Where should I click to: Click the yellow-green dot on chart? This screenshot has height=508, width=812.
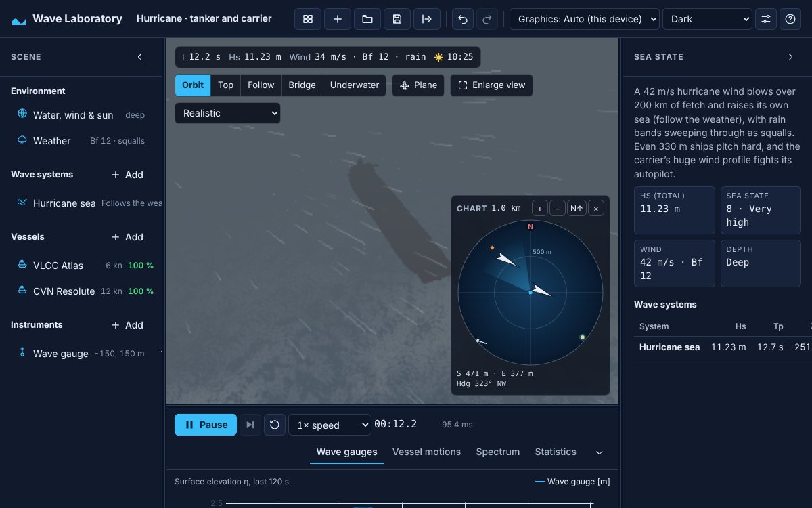point(582,337)
